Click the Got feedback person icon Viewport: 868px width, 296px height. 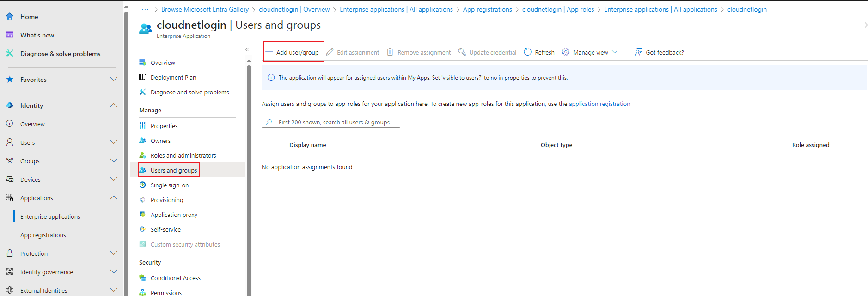coord(638,52)
